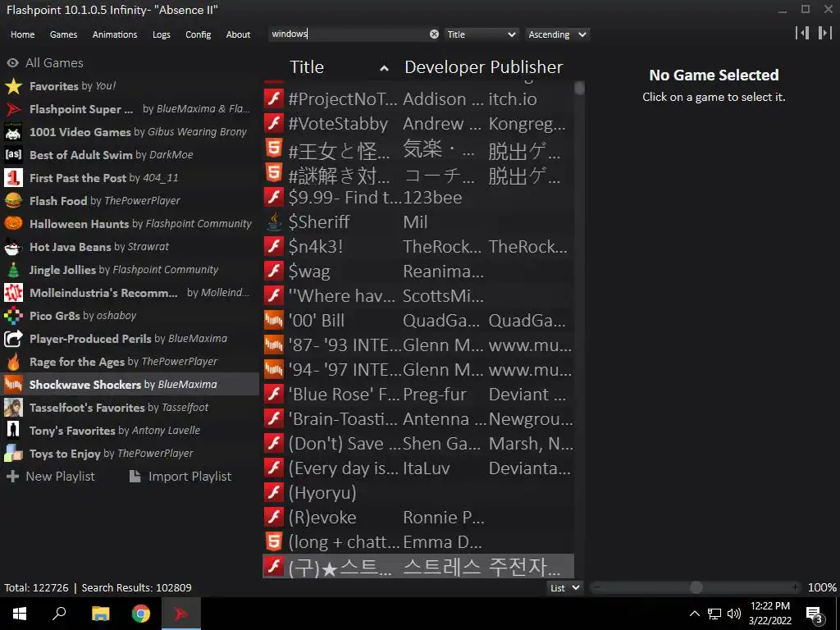The height and width of the screenshot is (630, 840).
Task: Select the (Hyoryu) game row
Action: click(418, 492)
